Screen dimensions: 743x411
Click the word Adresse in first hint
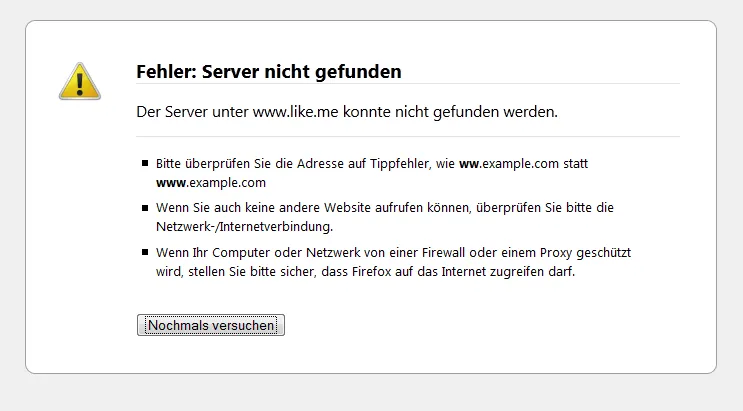click(320, 164)
